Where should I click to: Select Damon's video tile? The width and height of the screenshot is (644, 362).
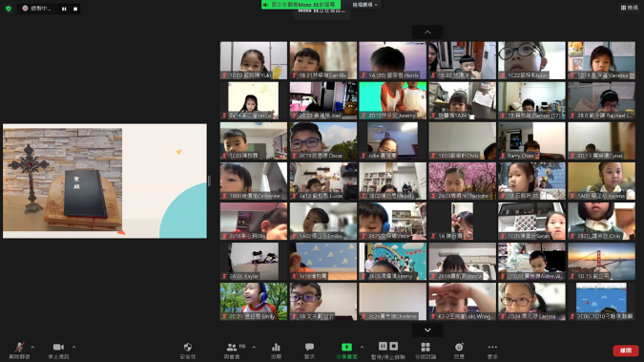pos(531,100)
